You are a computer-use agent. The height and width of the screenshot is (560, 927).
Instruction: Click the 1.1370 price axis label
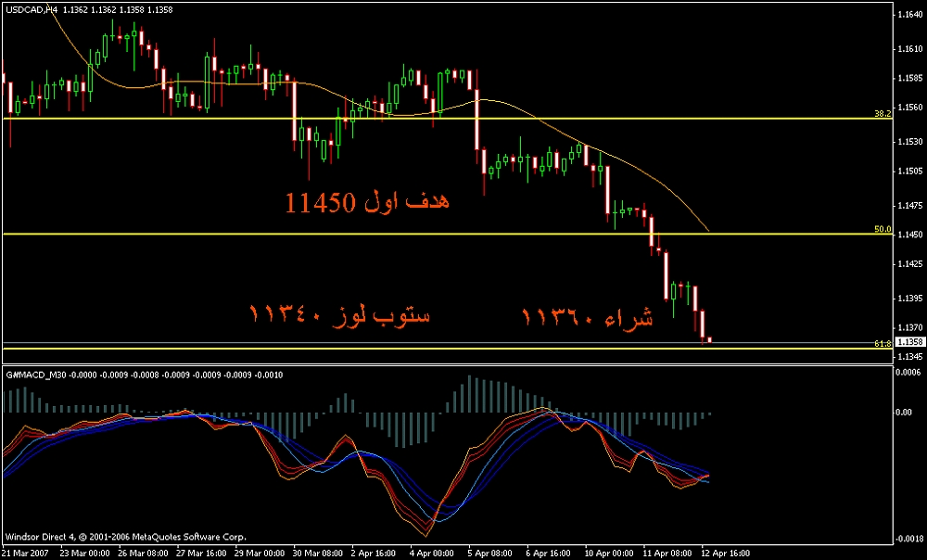pos(909,327)
